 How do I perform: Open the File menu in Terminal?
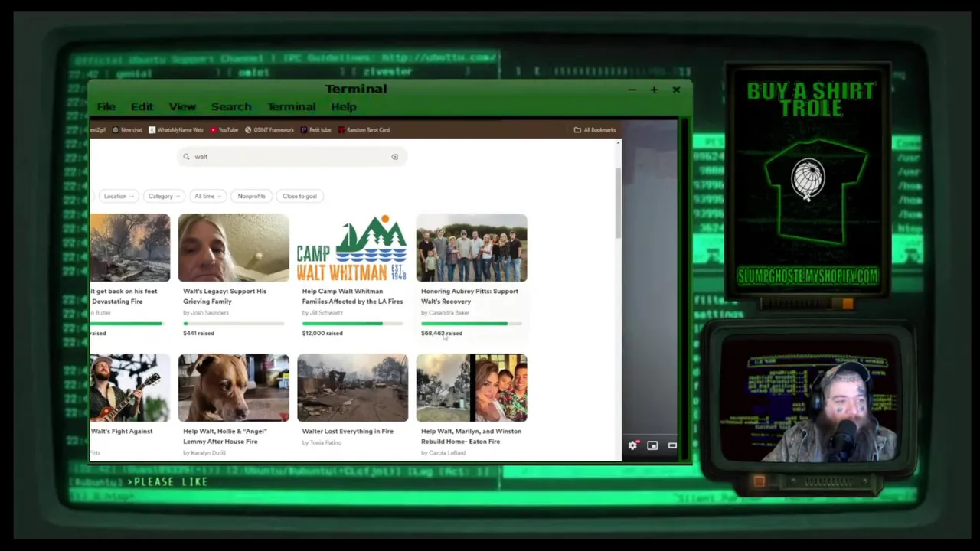tap(106, 107)
